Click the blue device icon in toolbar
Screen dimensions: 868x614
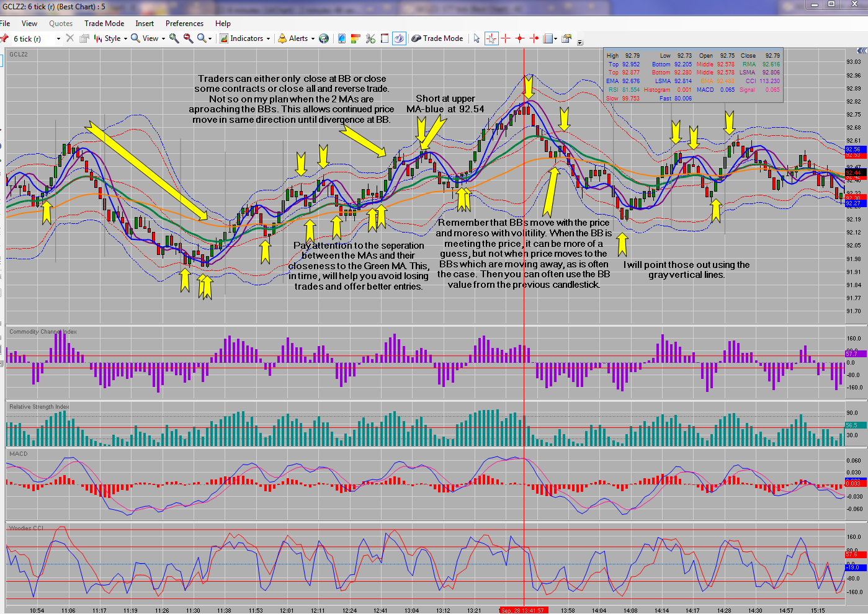[342, 38]
